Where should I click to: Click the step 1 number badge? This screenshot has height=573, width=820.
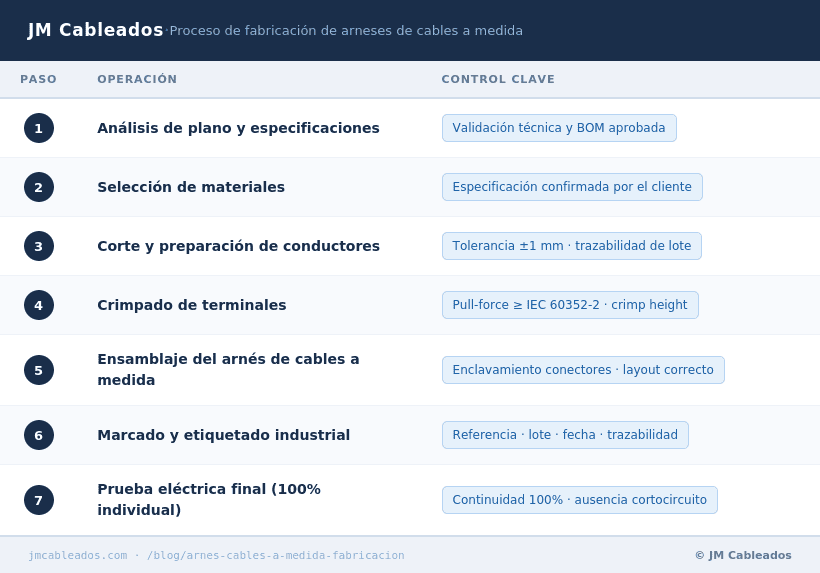tap(39, 128)
